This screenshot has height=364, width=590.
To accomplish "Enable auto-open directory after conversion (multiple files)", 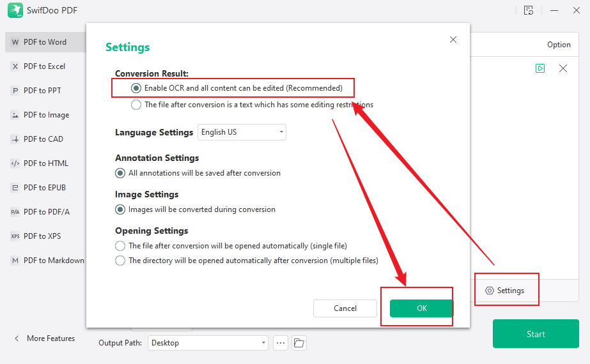I will pyautogui.click(x=120, y=261).
